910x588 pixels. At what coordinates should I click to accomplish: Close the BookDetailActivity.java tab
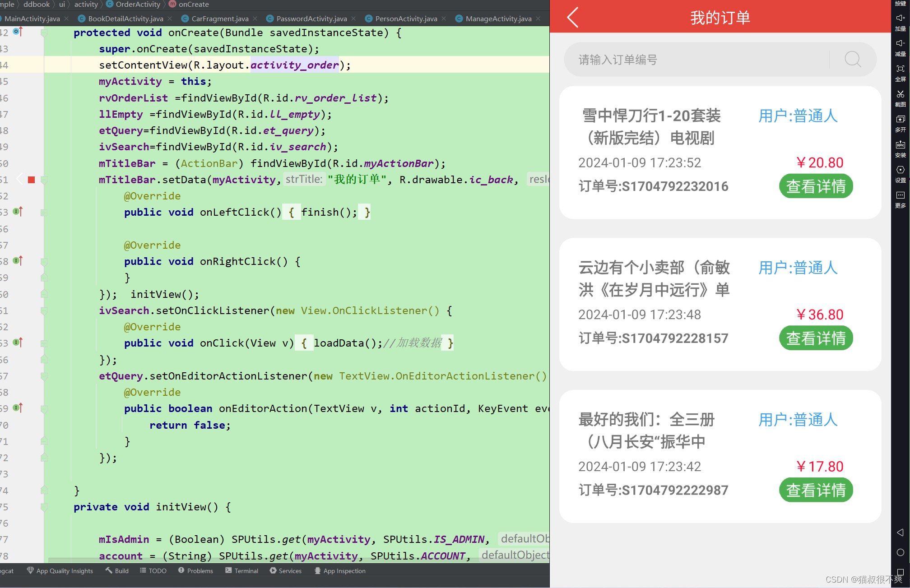point(170,19)
